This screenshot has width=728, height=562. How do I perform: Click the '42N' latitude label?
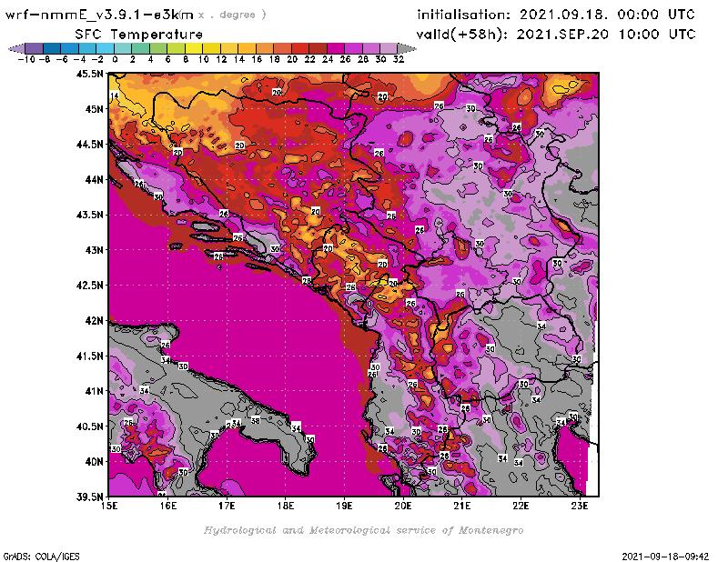pyautogui.click(x=94, y=321)
